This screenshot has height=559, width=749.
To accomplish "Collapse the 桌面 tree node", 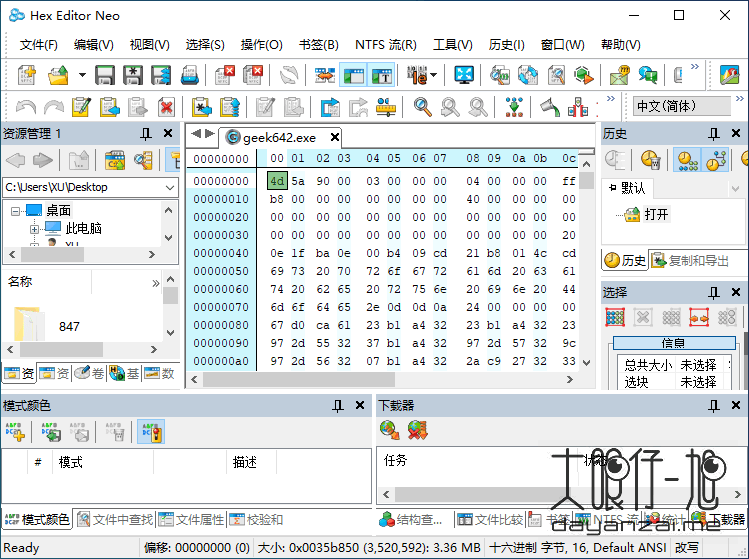I will pyautogui.click(x=16, y=211).
